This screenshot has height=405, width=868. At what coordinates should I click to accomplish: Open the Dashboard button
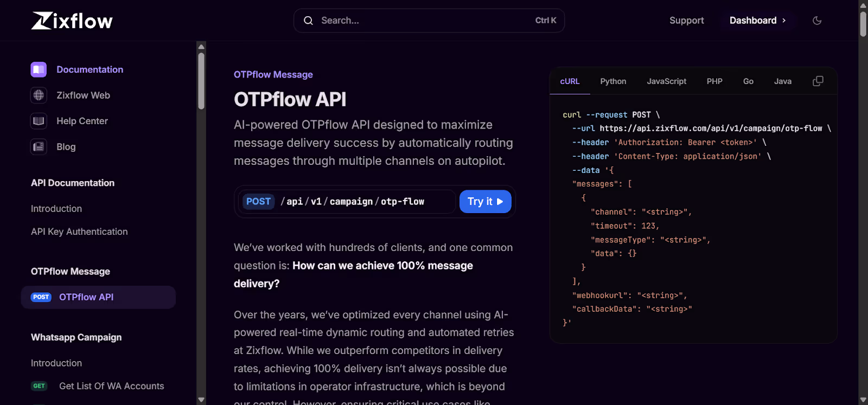coord(758,21)
